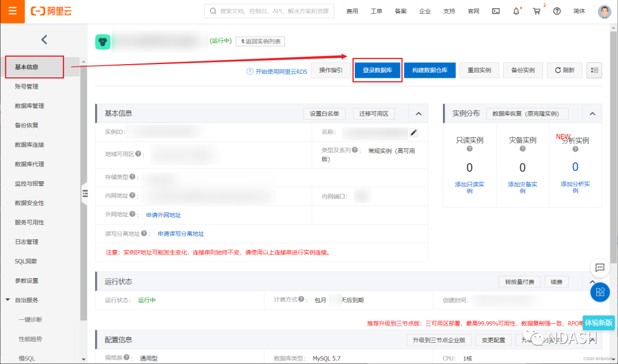The image size is (618, 364).
Task: Click the notification bell icon
Action: coord(516,11)
